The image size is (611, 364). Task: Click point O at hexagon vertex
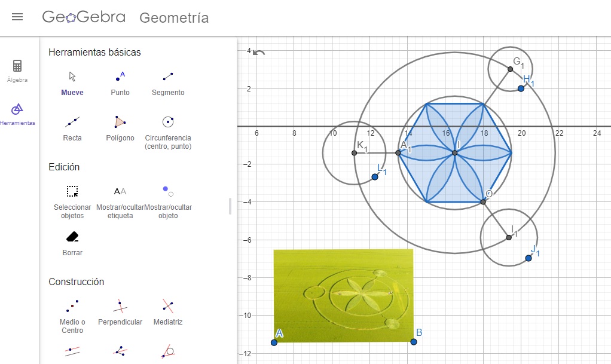483,202
